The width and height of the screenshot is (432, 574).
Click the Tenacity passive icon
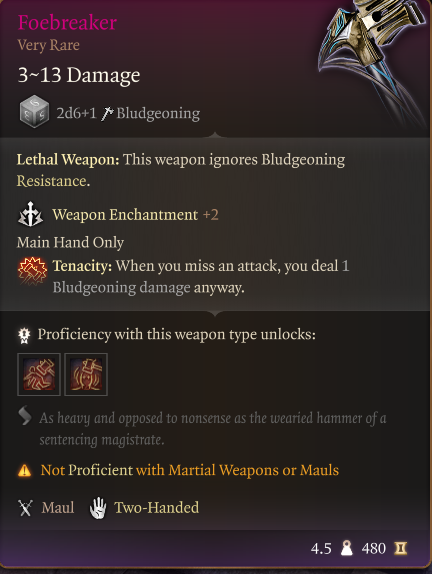pyautogui.click(x=32, y=271)
